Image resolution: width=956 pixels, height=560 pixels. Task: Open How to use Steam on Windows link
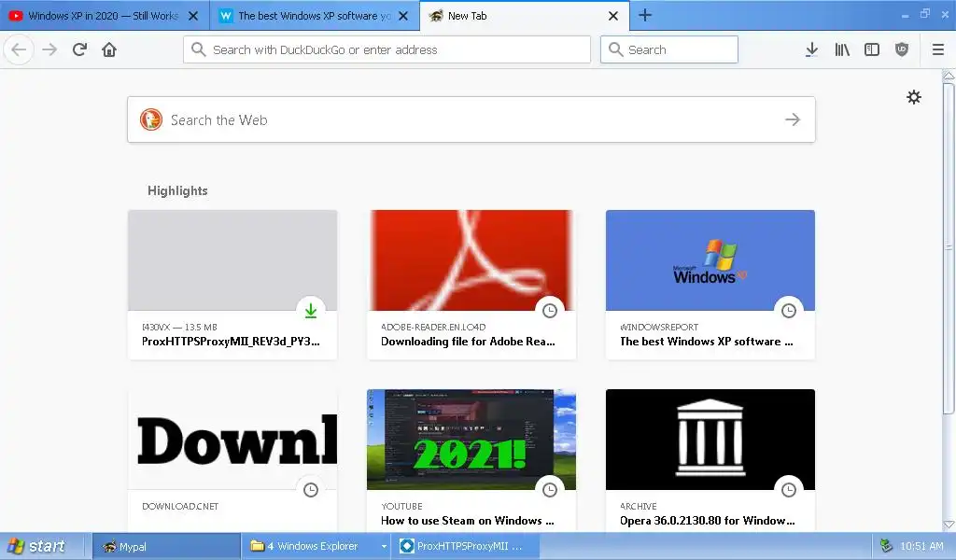(467, 521)
